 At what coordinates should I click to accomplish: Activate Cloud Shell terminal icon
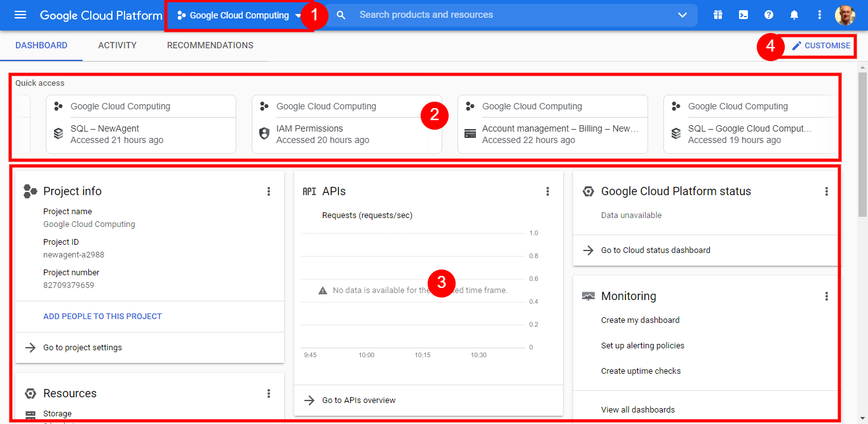click(x=743, y=15)
